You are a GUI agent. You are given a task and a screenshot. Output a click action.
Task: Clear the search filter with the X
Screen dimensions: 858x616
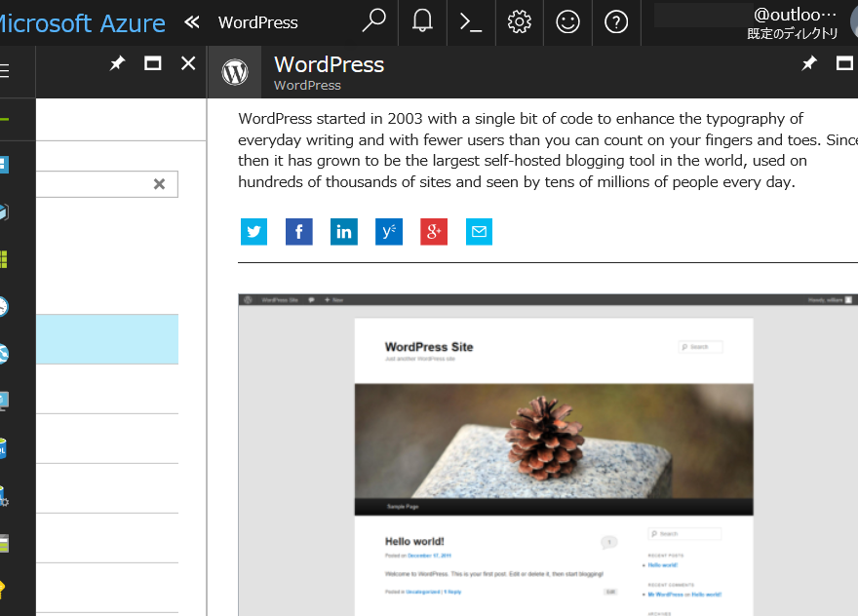159,184
